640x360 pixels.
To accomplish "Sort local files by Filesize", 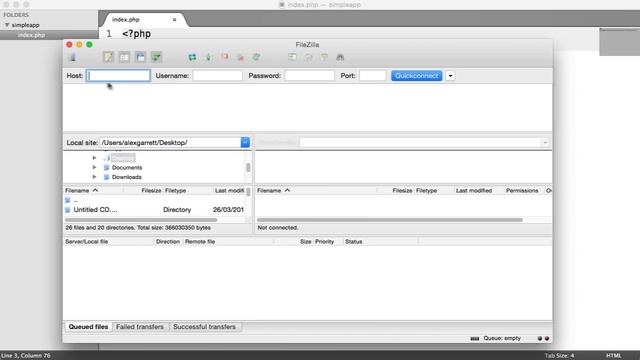I will pos(151,191).
